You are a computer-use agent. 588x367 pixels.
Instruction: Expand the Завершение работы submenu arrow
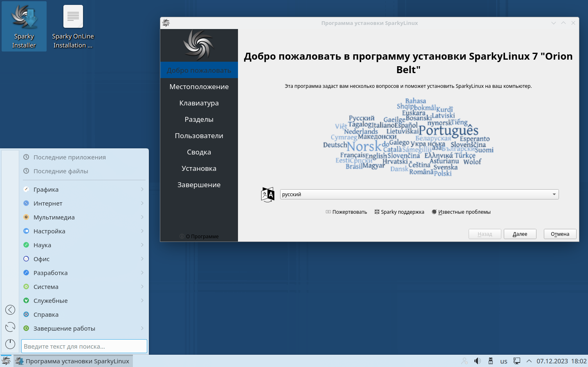click(142, 328)
